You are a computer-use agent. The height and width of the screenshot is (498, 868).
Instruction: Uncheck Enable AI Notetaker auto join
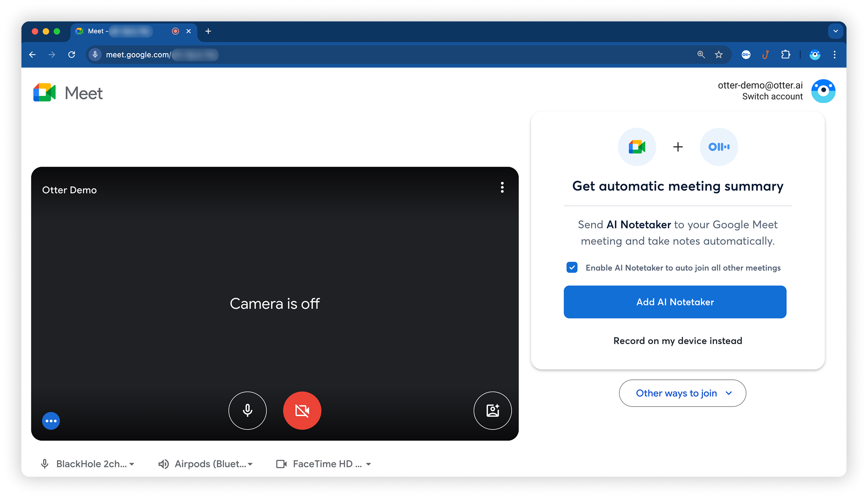tap(572, 268)
